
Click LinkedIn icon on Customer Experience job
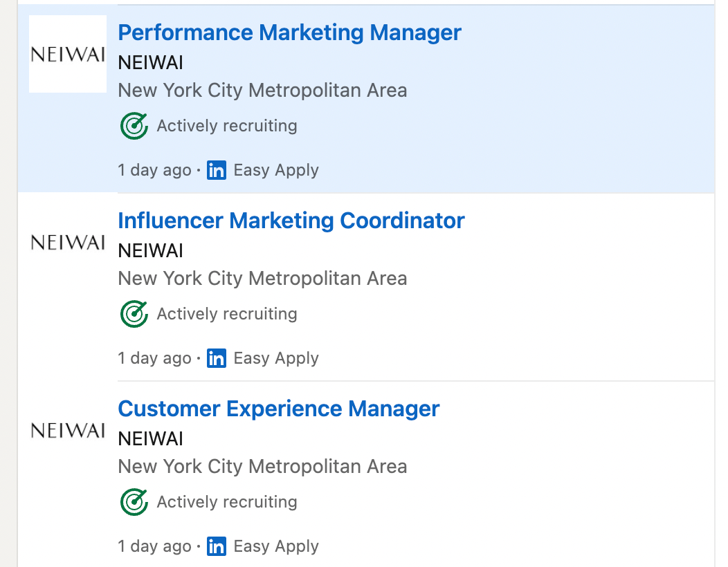(x=217, y=546)
